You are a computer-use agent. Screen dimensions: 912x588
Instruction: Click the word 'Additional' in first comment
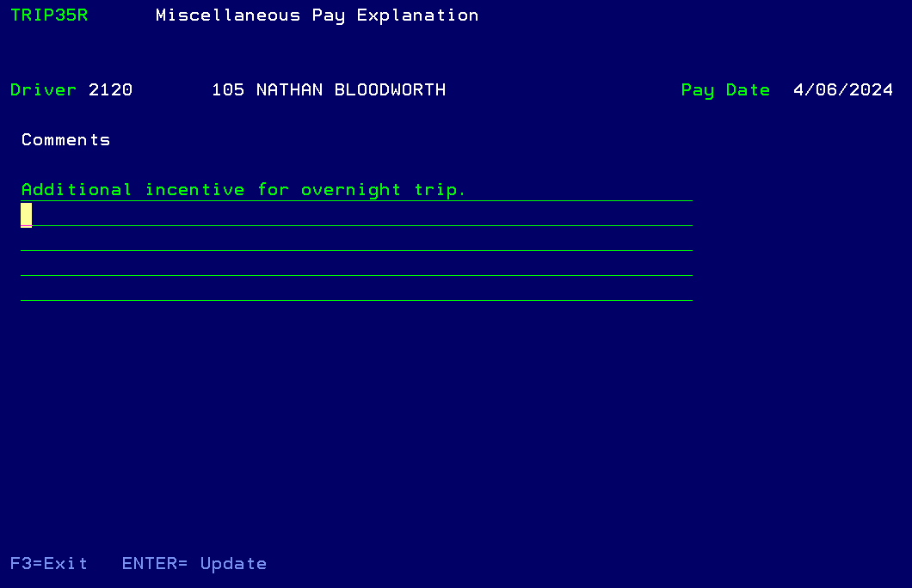77,190
